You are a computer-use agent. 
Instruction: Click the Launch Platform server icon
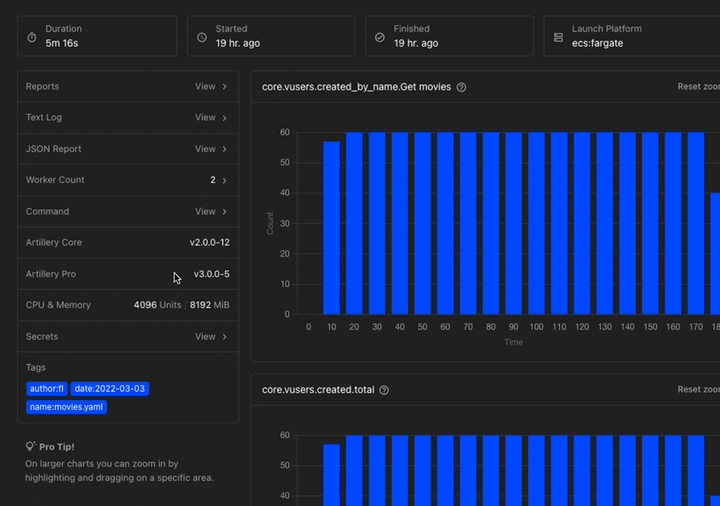point(558,37)
